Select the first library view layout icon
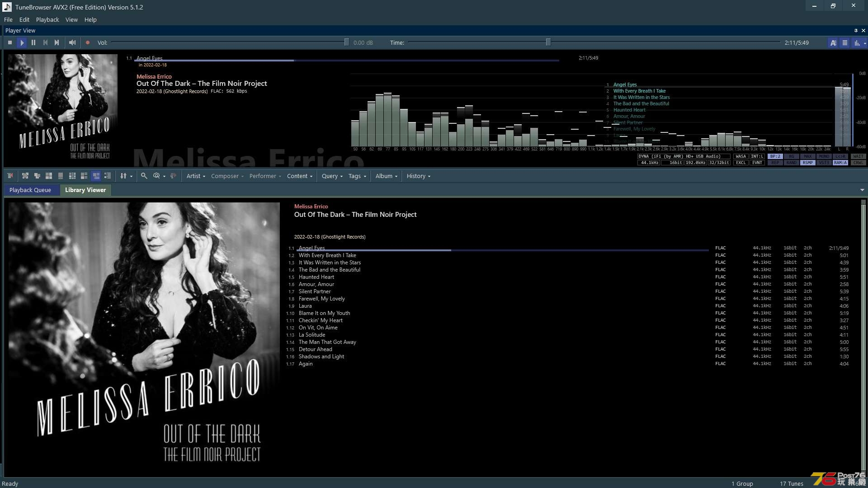The width and height of the screenshot is (868, 488). click(x=25, y=176)
